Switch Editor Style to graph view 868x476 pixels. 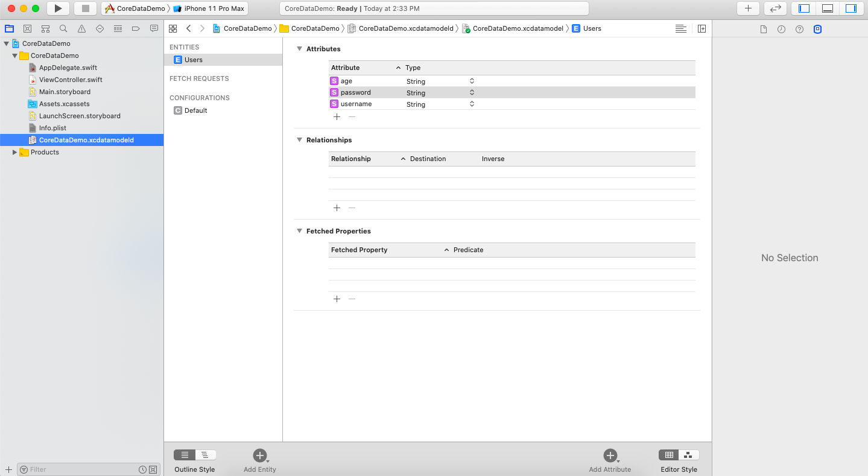(688, 455)
